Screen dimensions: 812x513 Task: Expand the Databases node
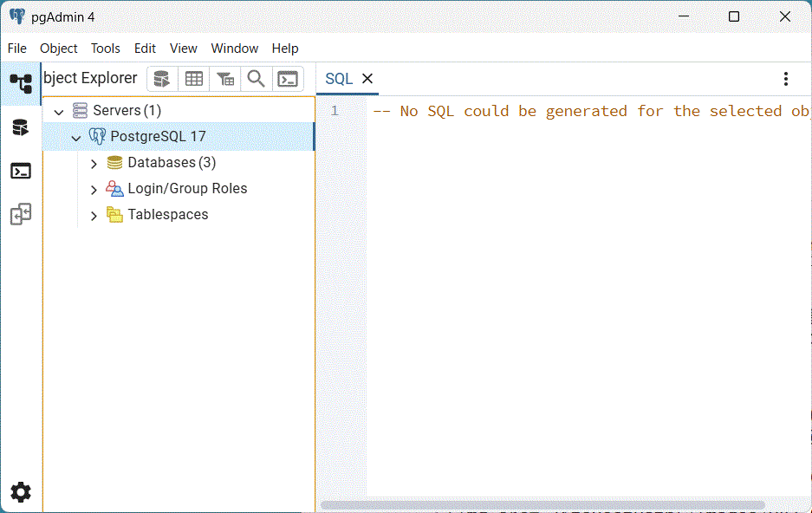[94, 164]
